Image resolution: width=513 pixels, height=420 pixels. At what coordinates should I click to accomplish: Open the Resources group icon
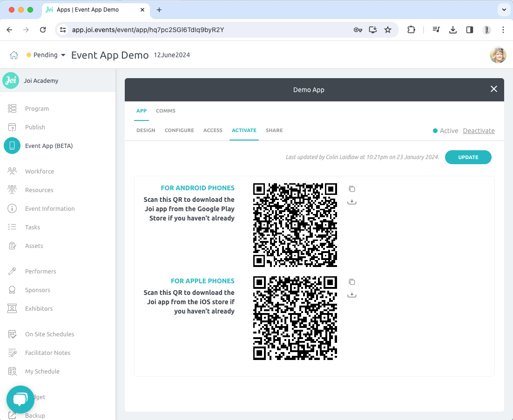coord(12,190)
